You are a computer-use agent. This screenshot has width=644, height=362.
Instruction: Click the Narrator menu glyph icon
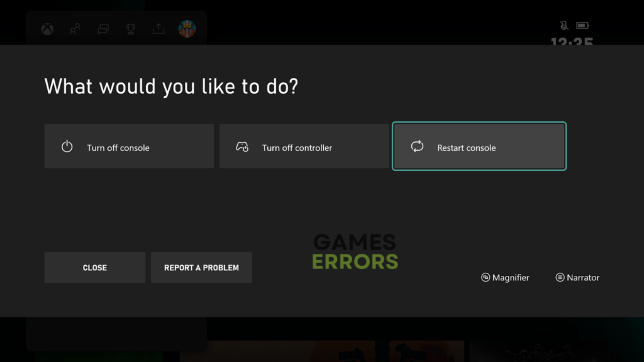click(560, 277)
